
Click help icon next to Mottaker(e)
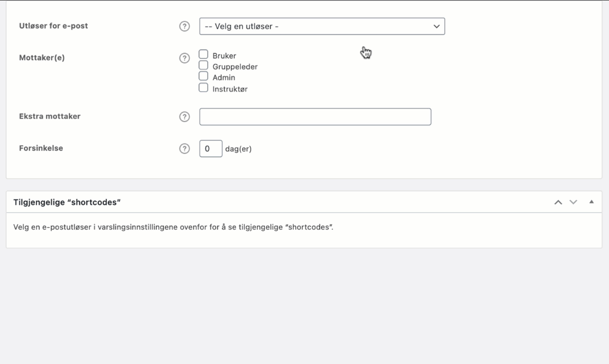(x=184, y=58)
